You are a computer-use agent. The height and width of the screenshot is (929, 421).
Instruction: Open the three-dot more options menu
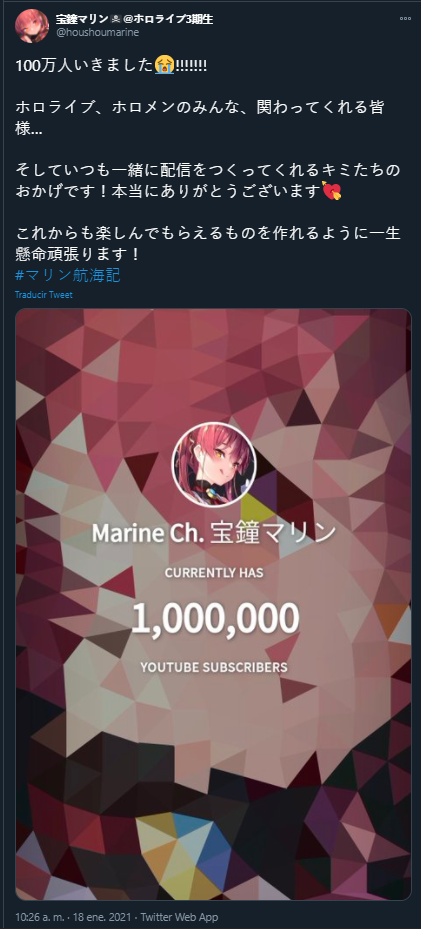click(x=405, y=18)
